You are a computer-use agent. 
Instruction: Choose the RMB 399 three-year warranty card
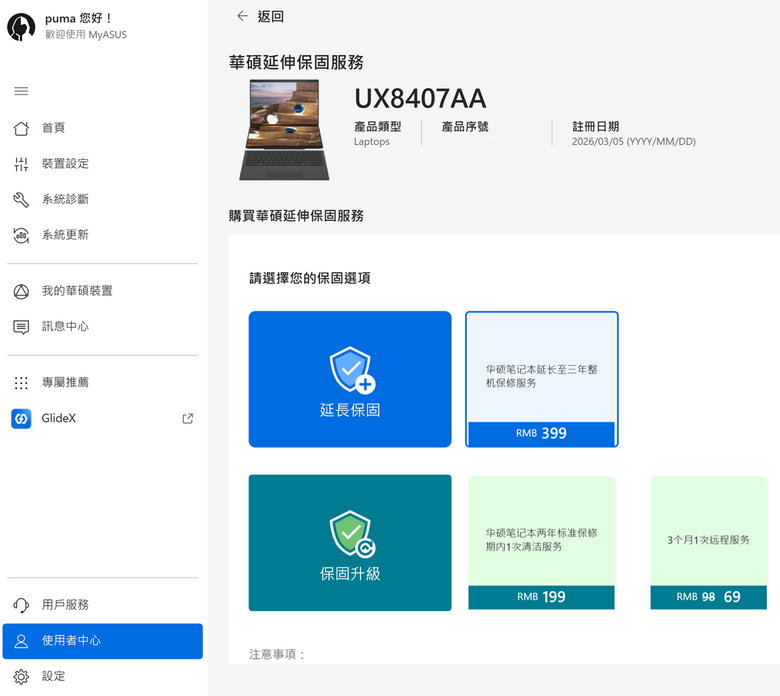point(542,379)
